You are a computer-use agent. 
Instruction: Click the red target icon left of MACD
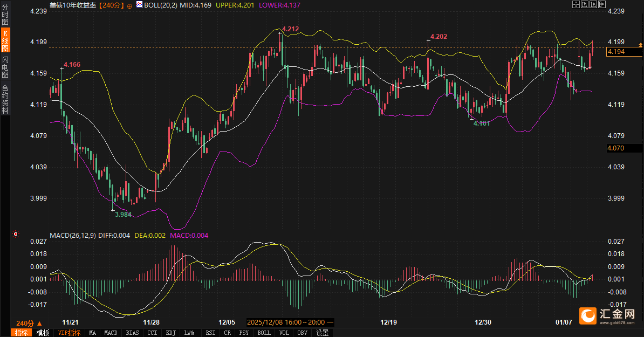[16, 234]
